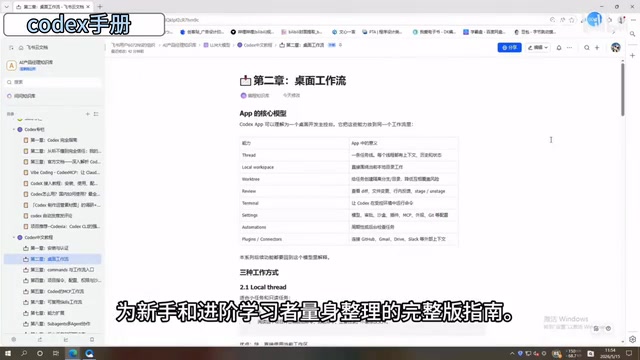Go to Codex中文教程 in the breadcrumb
The image size is (640, 360).
(x=255, y=45)
